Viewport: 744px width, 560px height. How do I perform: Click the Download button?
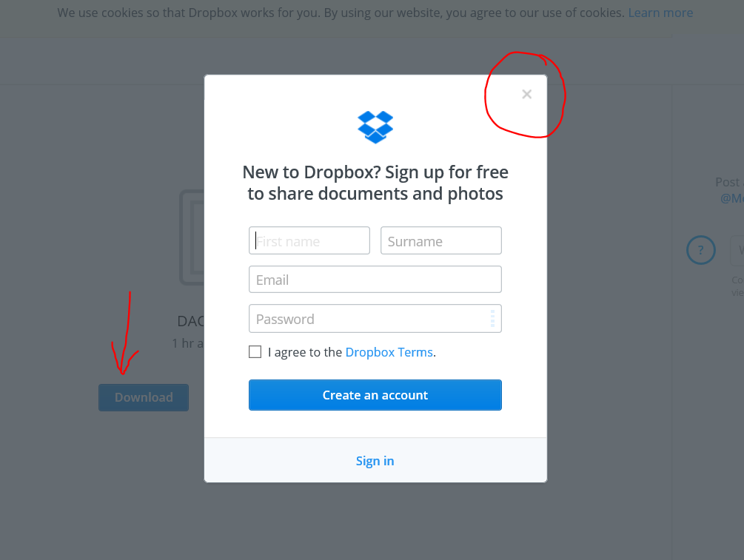point(144,397)
